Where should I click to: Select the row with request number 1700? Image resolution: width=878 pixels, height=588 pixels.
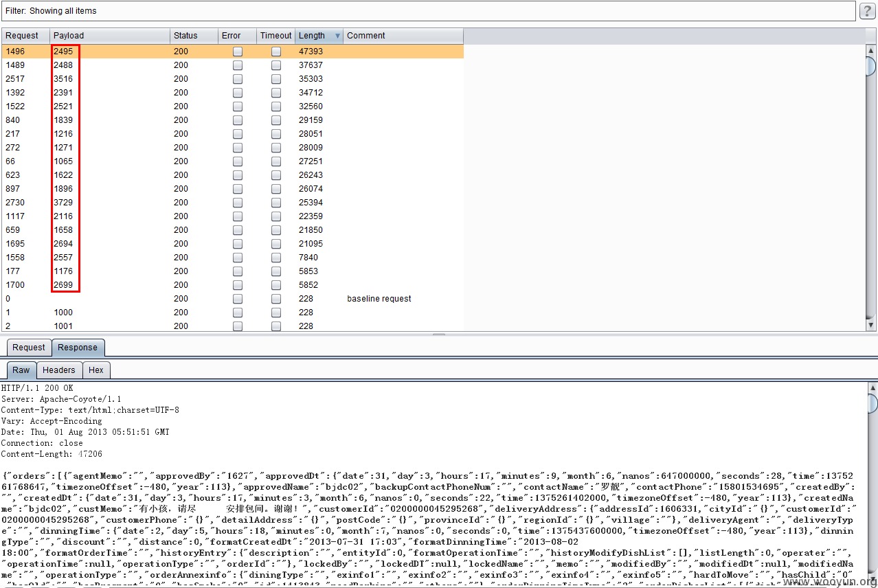coord(232,285)
